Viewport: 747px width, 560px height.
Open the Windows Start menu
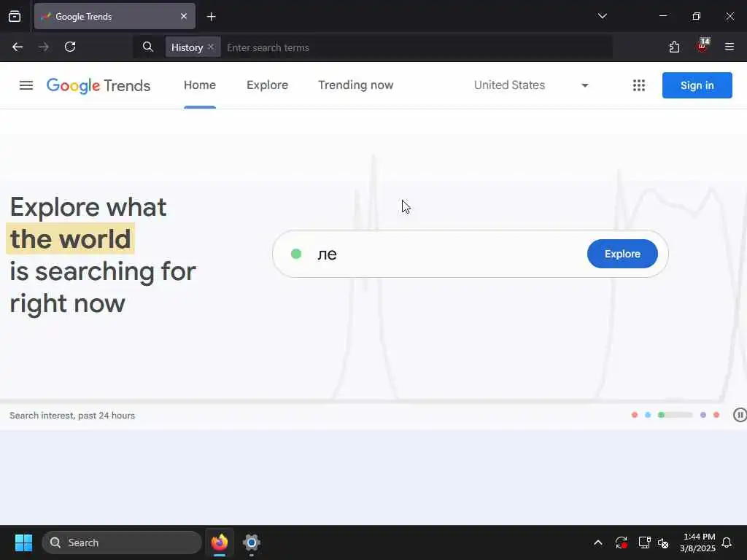point(23,542)
